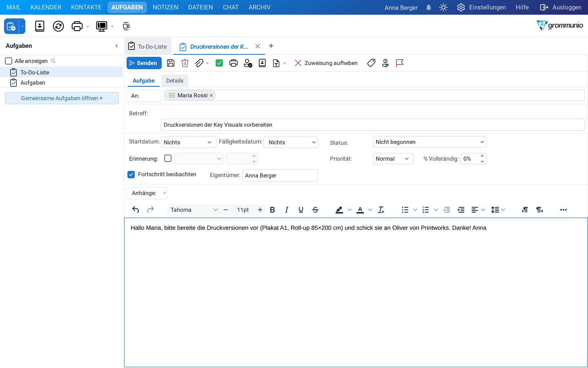Click Gemeinsame Aufgaben öffnen button
Screen dimensions: 588x368
(x=62, y=98)
